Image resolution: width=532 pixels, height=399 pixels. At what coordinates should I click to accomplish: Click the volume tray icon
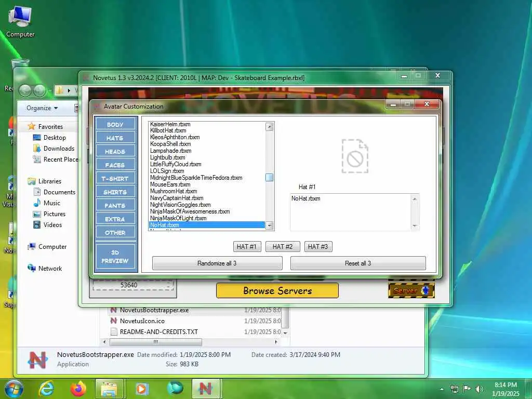click(x=480, y=389)
